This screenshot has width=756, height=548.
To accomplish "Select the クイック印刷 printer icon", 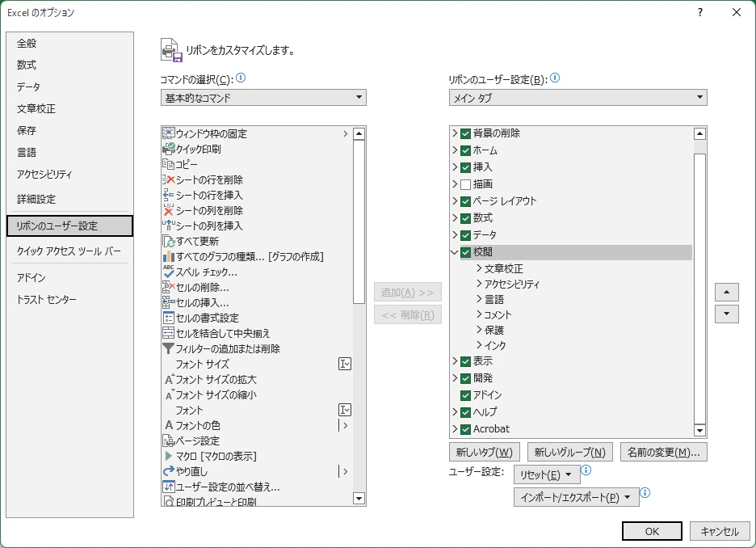I will click(x=168, y=149).
